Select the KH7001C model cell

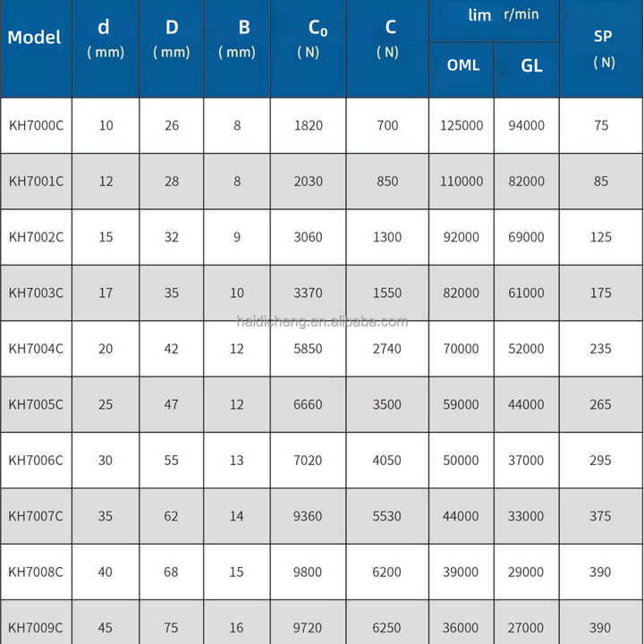36,181
